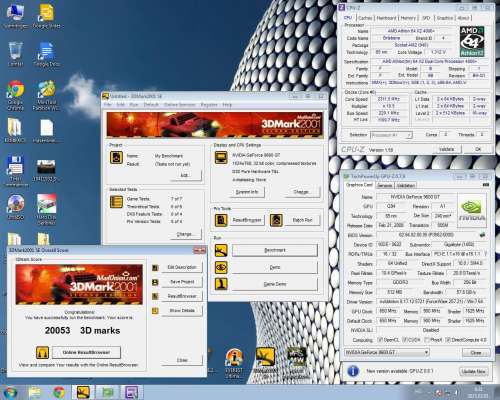
Task: Click the Demo button in 3DMark2001
Action: 275,267
